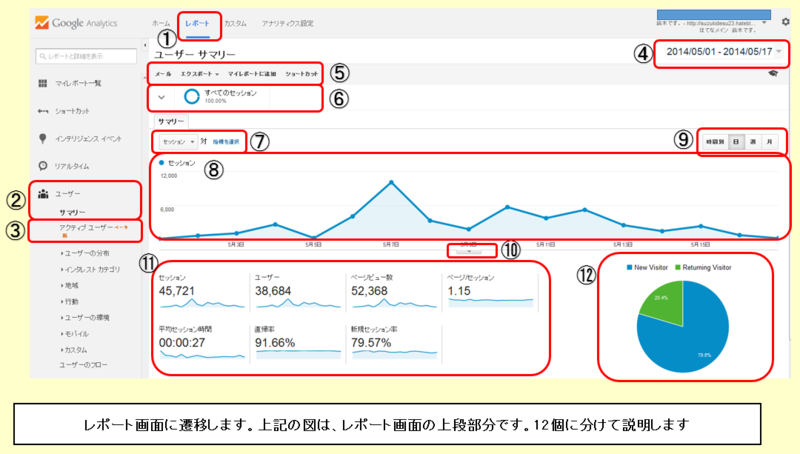Image resolution: width=800 pixels, height=454 pixels.
Task: Expand the chart annotation drawer arrow
Action: pyautogui.click(x=469, y=251)
